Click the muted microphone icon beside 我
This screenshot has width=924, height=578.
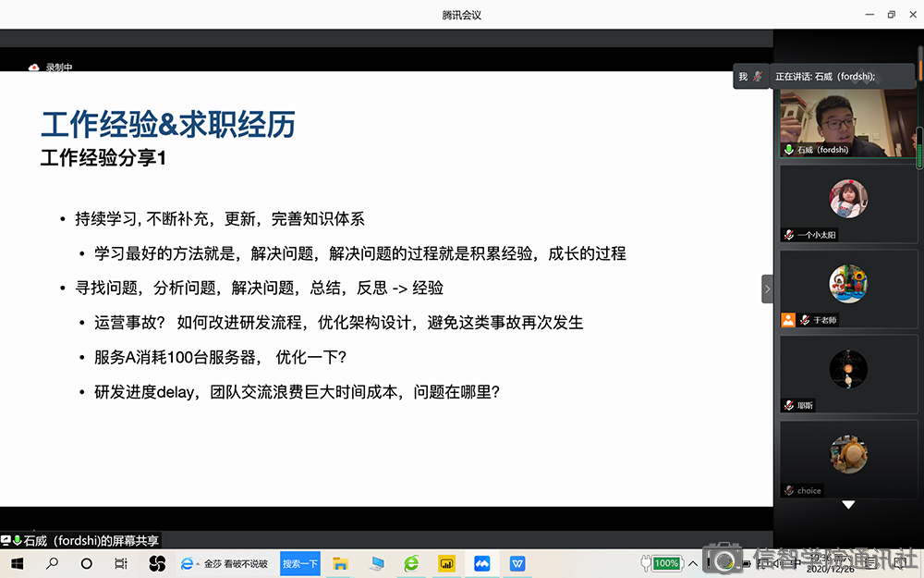(x=758, y=77)
